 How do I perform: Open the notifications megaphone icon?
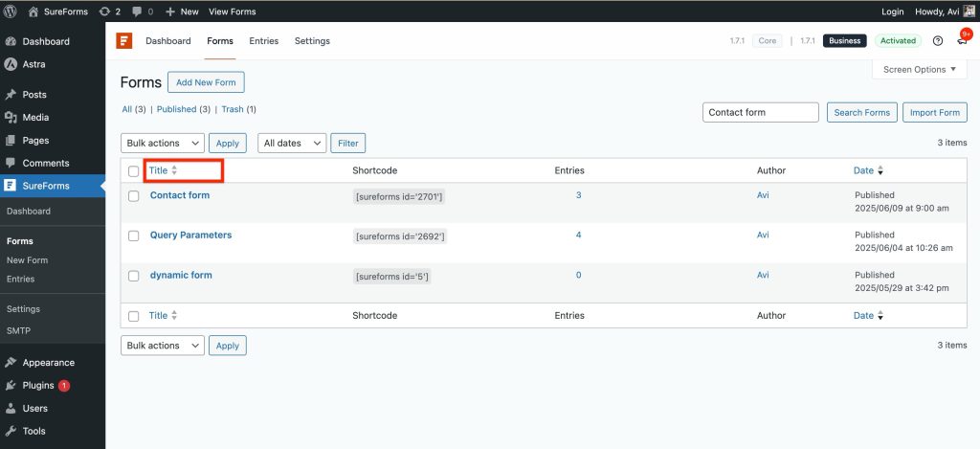[962, 41]
